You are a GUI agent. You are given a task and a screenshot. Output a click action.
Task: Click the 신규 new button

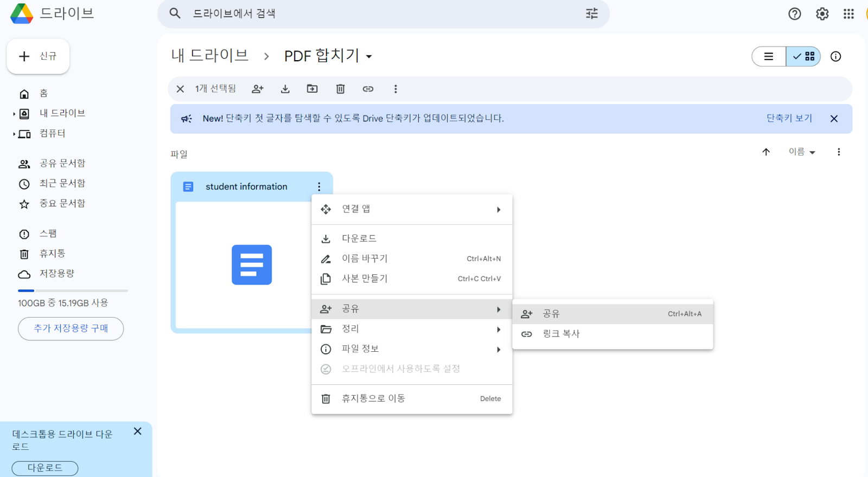pos(38,56)
